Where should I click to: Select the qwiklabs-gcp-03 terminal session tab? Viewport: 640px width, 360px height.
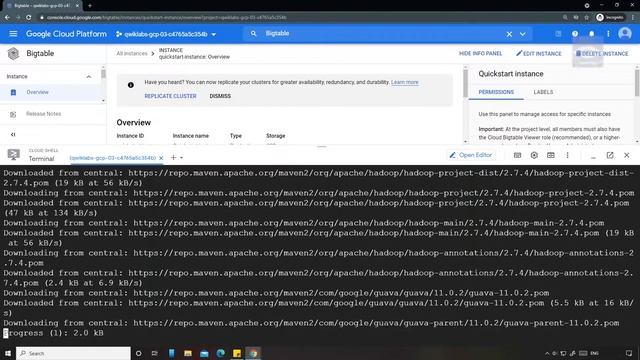113,158
